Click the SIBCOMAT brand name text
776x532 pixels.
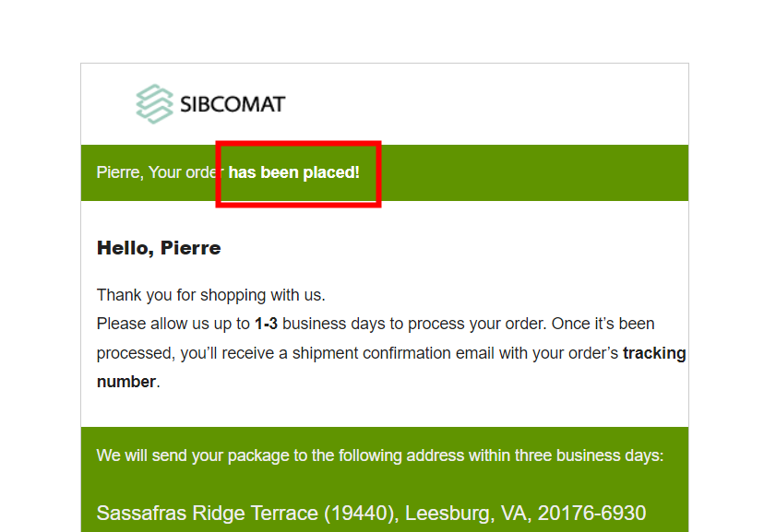(232, 104)
